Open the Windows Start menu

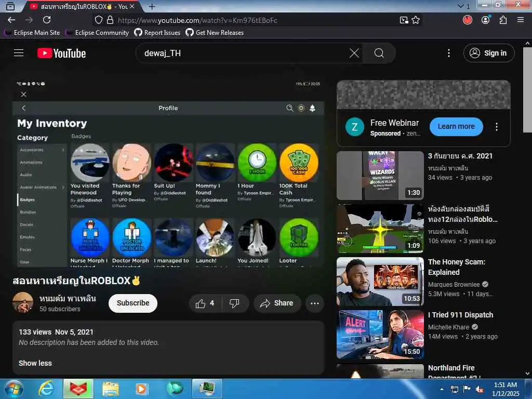(x=14, y=389)
